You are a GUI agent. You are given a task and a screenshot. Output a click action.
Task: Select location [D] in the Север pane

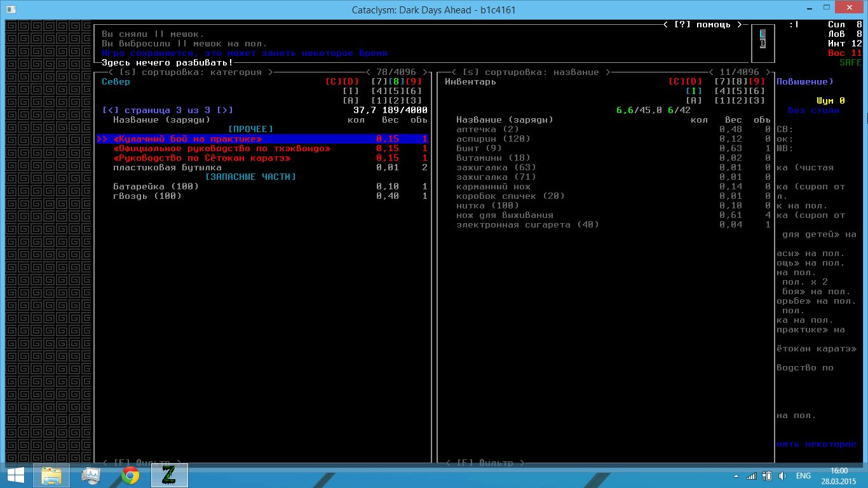(x=351, y=82)
